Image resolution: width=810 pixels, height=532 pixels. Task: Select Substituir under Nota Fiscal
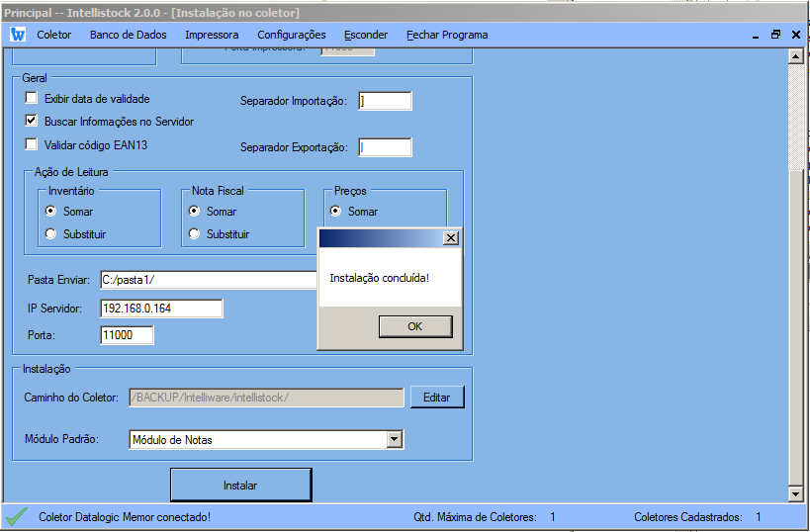[x=194, y=234]
